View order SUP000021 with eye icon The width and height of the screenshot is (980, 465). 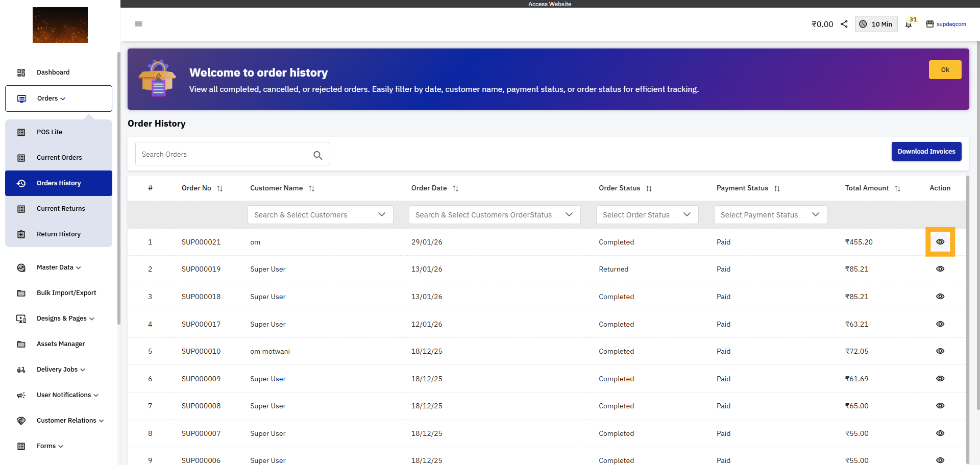[x=940, y=242]
